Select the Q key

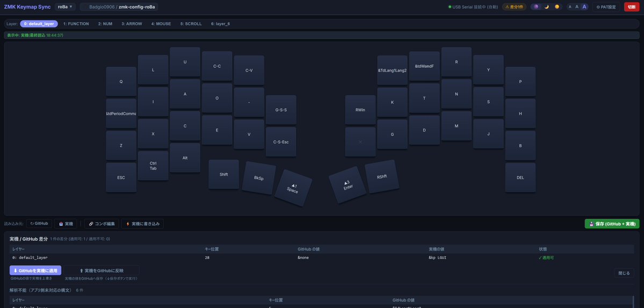(x=121, y=81)
